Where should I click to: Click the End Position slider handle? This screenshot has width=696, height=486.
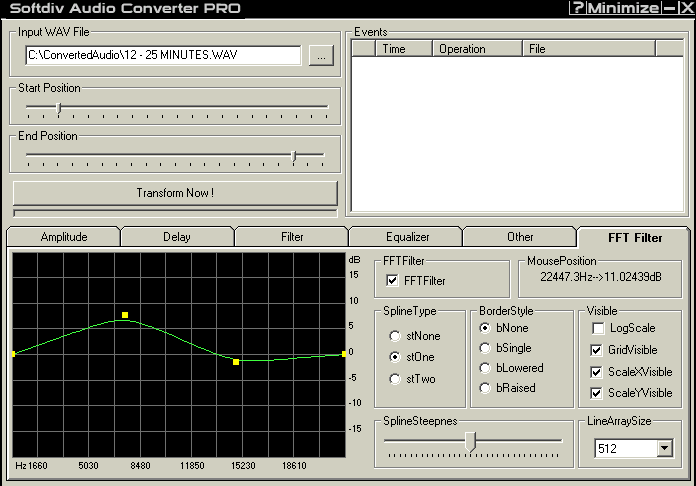pyautogui.click(x=293, y=156)
